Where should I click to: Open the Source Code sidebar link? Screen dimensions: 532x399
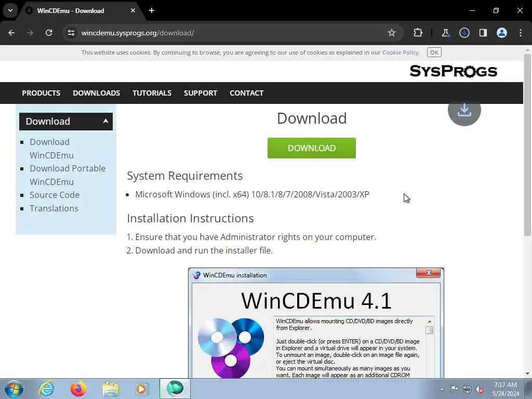click(55, 195)
